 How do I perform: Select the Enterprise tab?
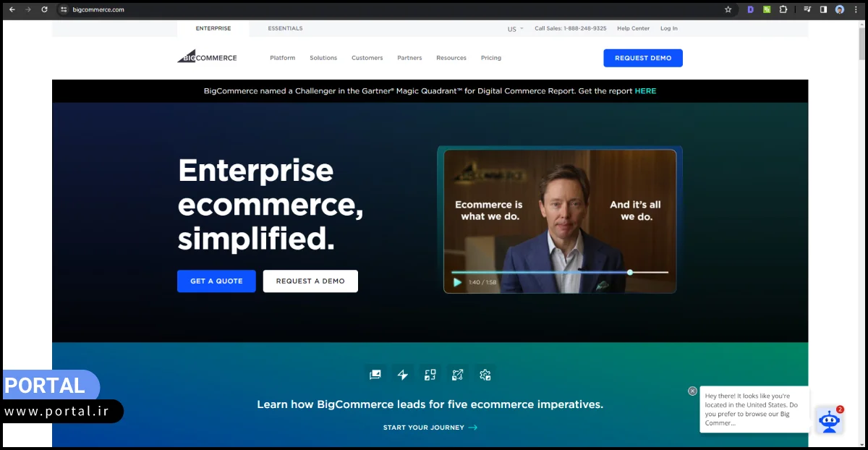click(213, 28)
